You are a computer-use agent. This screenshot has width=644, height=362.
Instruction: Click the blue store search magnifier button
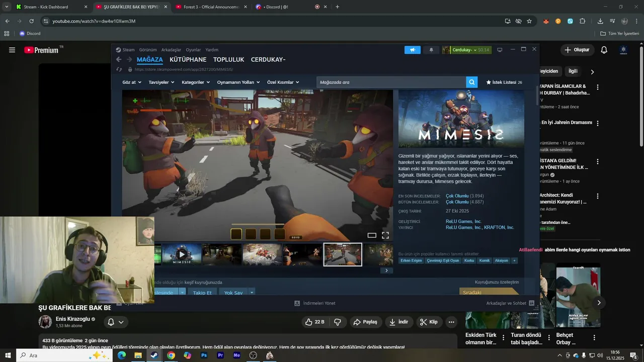[471, 82]
